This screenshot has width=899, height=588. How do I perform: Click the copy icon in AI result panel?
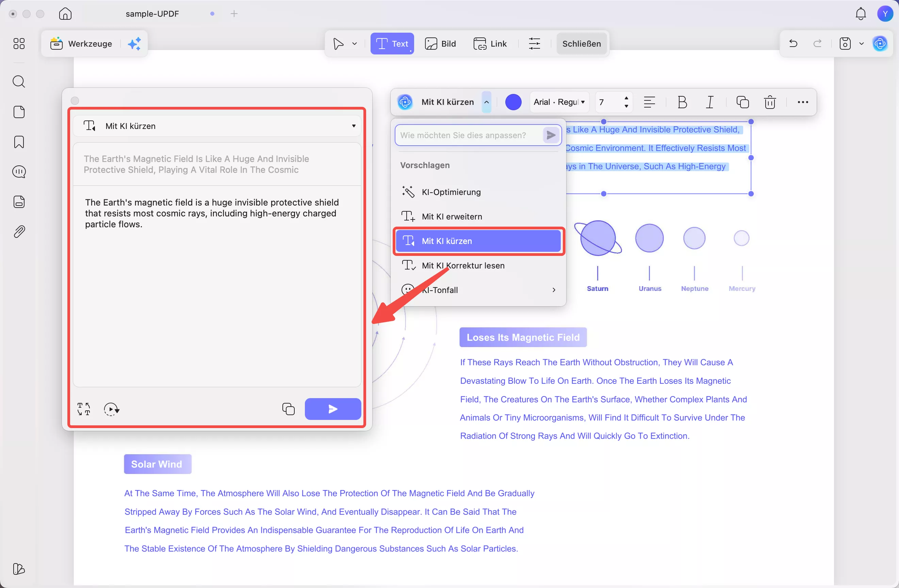point(288,409)
